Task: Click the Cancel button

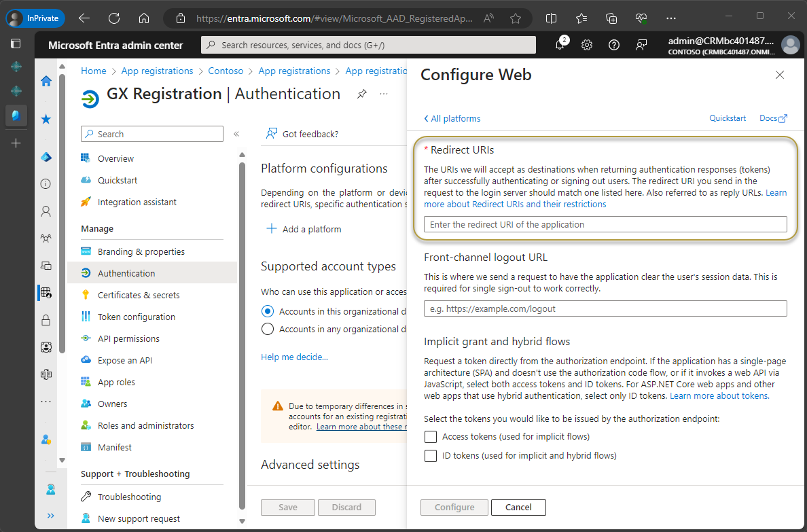Action: 518,507
